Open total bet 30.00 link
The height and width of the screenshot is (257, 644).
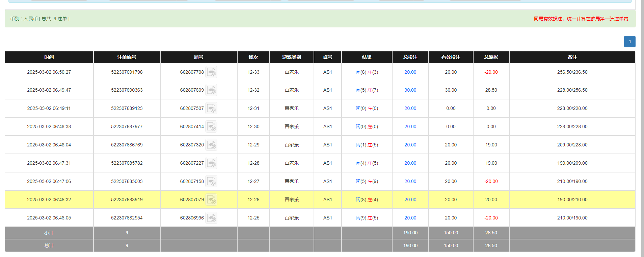pos(410,90)
